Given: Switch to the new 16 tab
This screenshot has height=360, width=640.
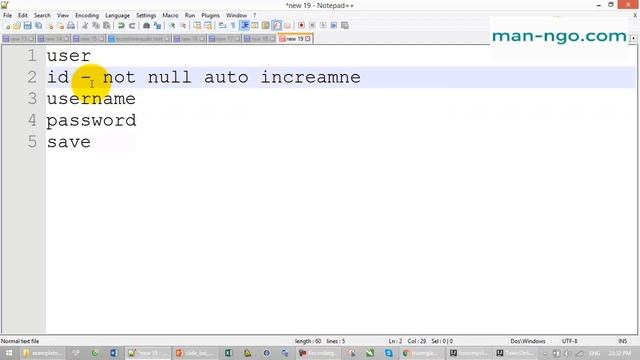Looking at the screenshot, I should click(x=190, y=39).
